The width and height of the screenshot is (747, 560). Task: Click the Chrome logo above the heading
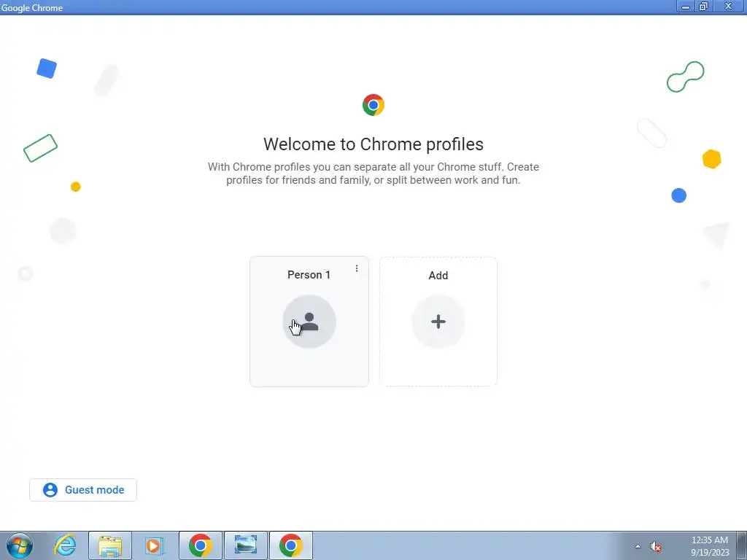coord(373,105)
